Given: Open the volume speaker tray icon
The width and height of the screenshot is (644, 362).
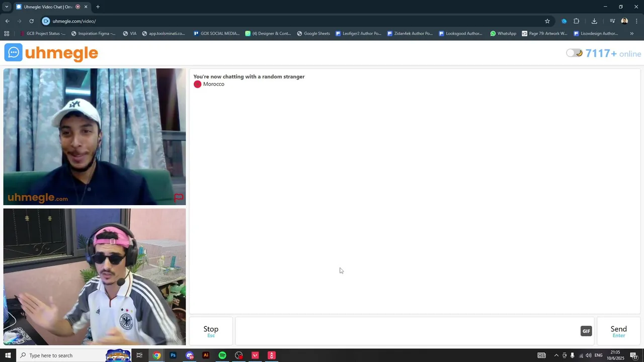Looking at the screenshot, I should (588, 355).
